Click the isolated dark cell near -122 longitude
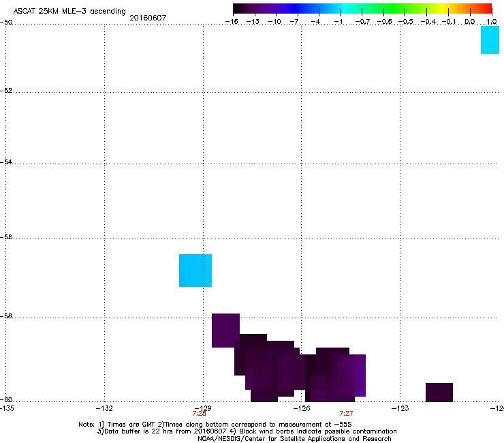Screen dimensions: 504x443 [439, 392]
